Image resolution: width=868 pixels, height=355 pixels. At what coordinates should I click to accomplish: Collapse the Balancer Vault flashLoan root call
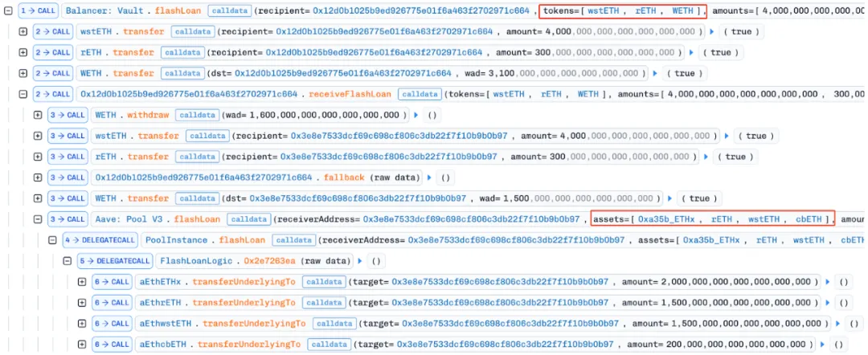click(x=7, y=10)
